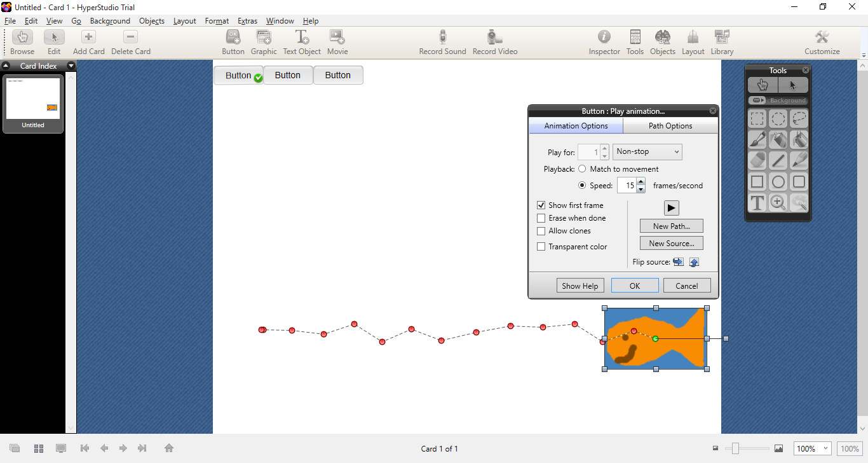Open the Objects menu
Viewport: 868px width, 463px height.
152,20
